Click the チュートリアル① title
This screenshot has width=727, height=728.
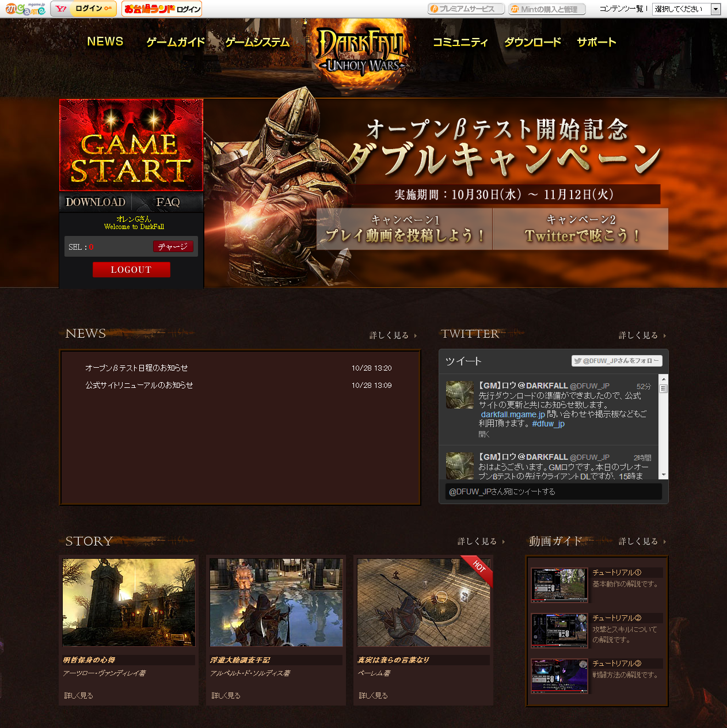pyautogui.click(x=617, y=573)
